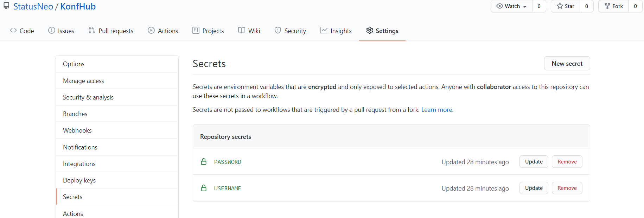Click the USERNAME row updated timestamp
644x218 pixels.
[x=475, y=188]
